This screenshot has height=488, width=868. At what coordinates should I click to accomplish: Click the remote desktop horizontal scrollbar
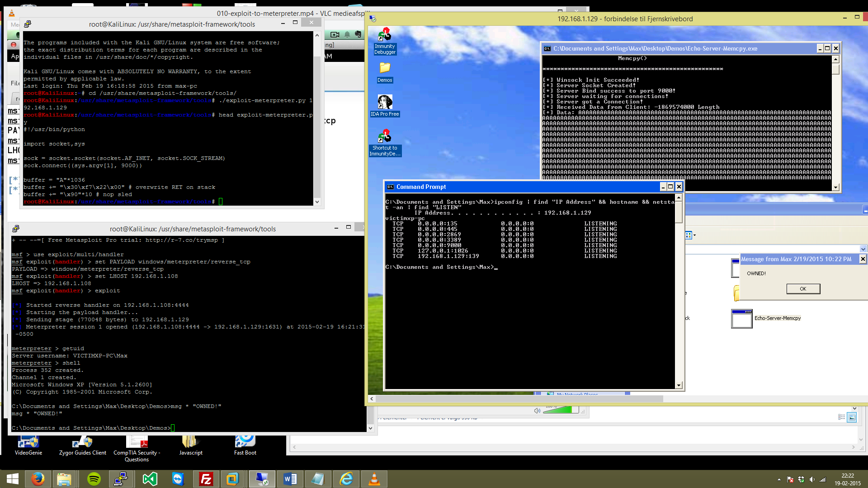[x=519, y=399]
